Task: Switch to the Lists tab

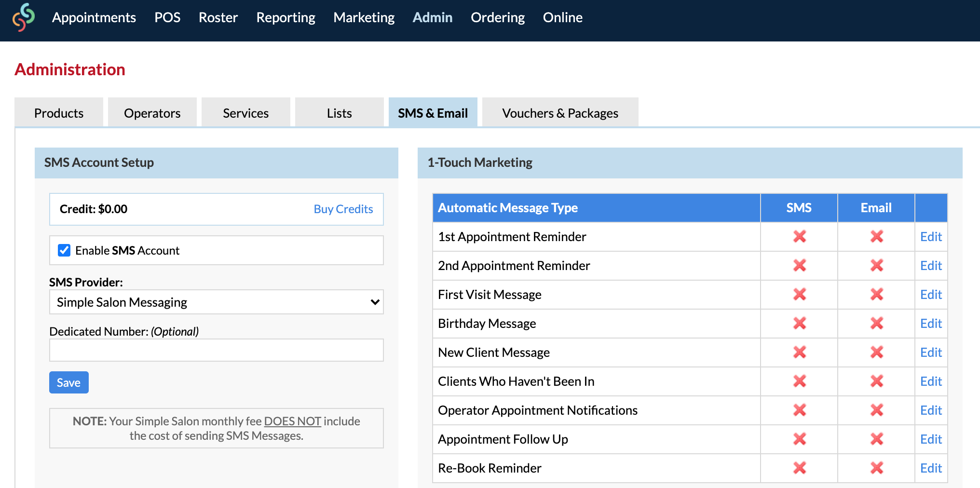Action: tap(340, 113)
